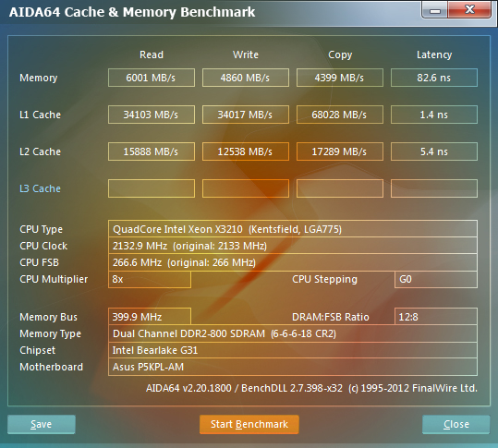
Task: Click the L3 Cache label
Action: [x=40, y=188]
